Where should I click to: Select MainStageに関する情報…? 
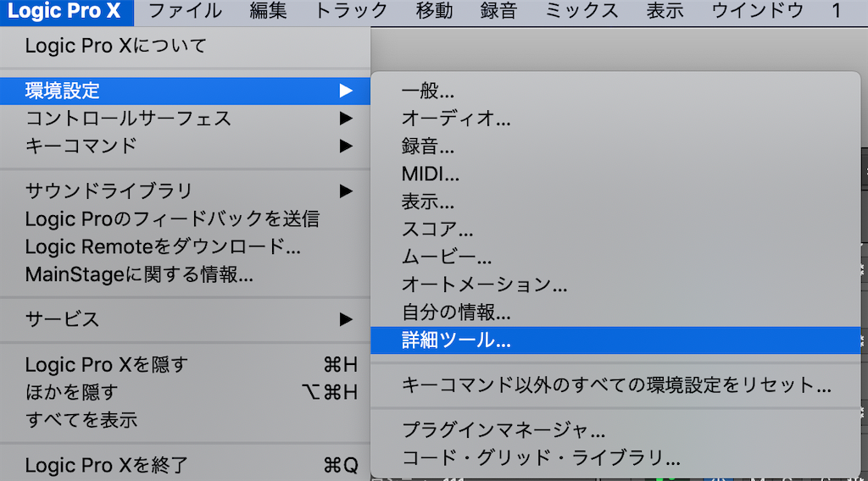point(186,274)
